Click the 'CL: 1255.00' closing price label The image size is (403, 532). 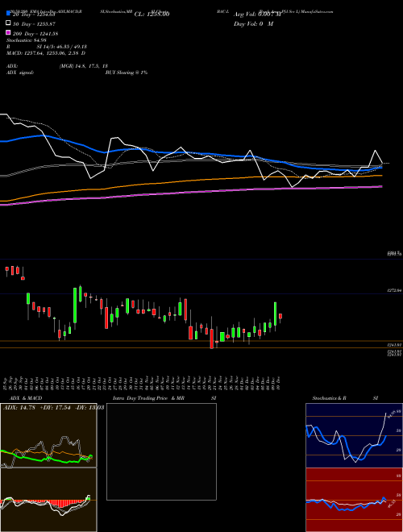point(152,14)
